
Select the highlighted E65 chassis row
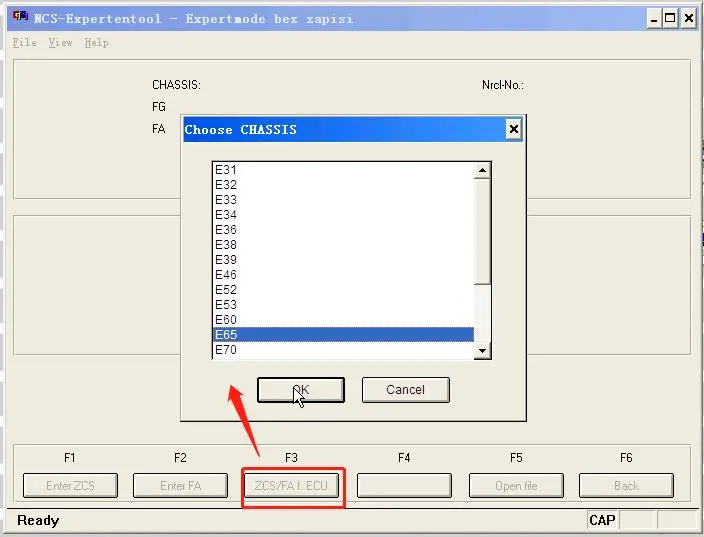pos(343,335)
